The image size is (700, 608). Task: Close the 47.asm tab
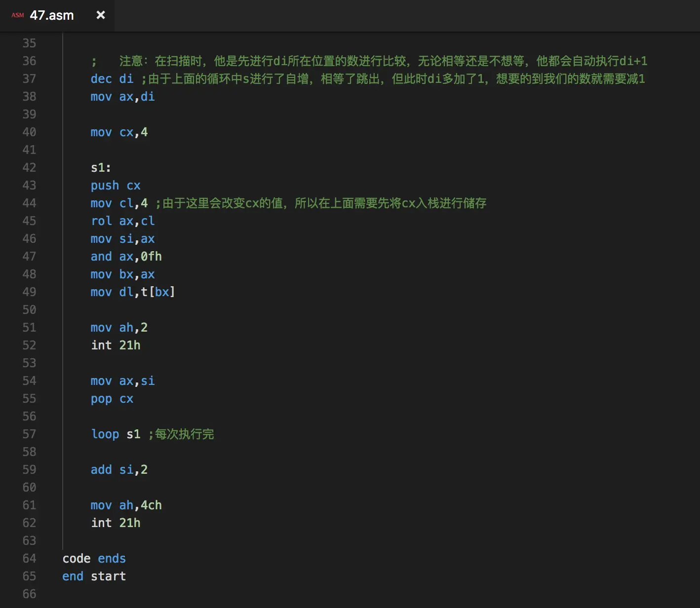pyautogui.click(x=101, y=15)
